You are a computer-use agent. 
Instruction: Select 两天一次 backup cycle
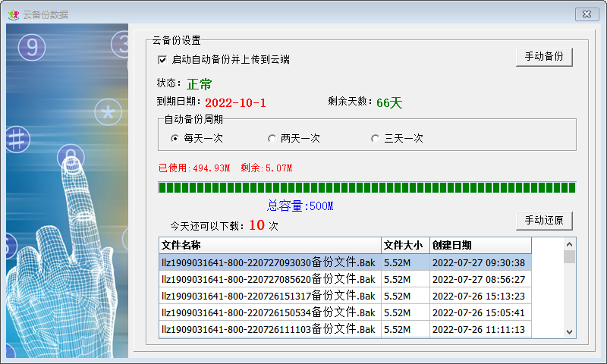pyautogui.click(x=272, y=139)
